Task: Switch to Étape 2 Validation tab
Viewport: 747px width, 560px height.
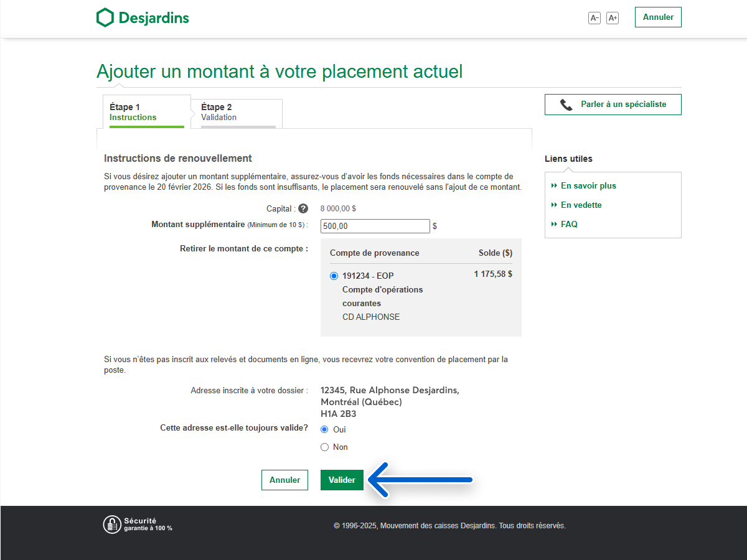Action: point(237,112)
